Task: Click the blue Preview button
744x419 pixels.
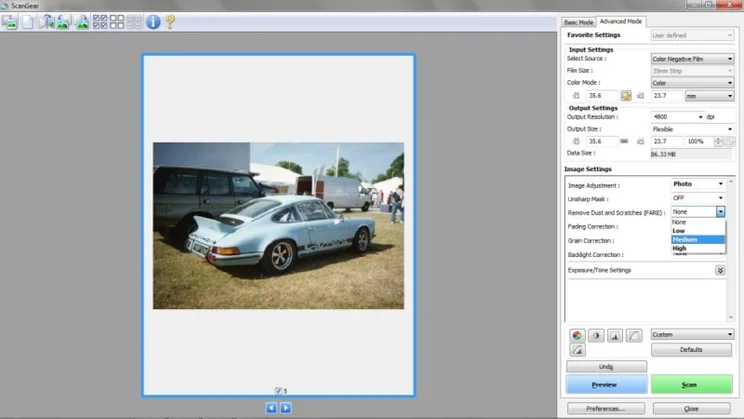Action: [604, 384]
